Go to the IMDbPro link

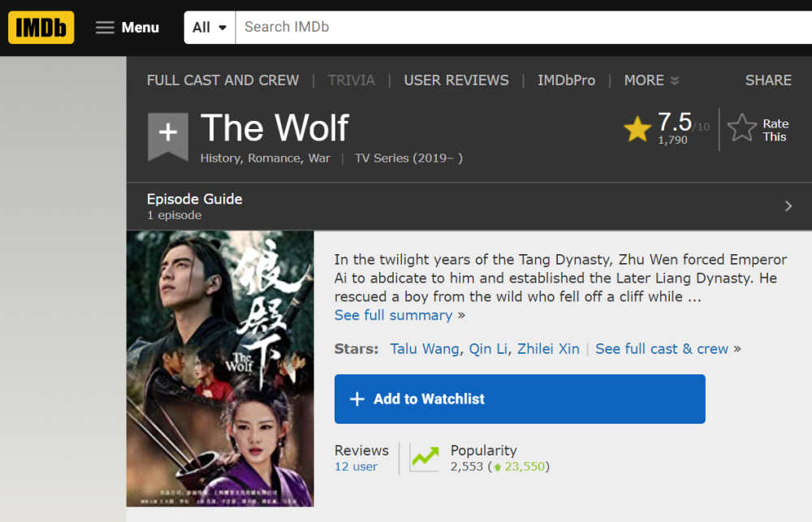point(566,80)
